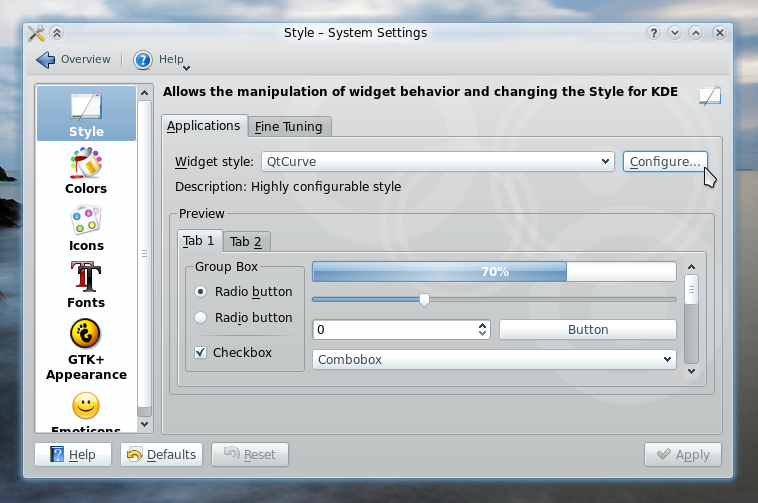Screen dimensions: 758x503
Task: Click the preview scrollbar down arrow
Action: click(691, 371)
